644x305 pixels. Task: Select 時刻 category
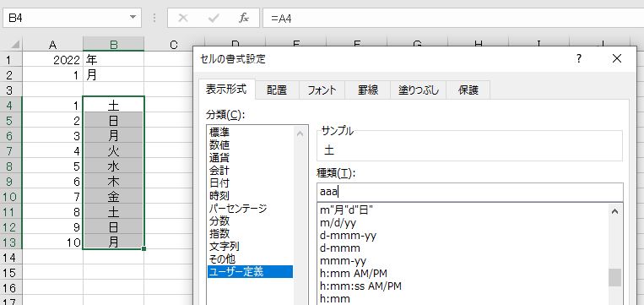pyautogui.click(x=251, y=196)
